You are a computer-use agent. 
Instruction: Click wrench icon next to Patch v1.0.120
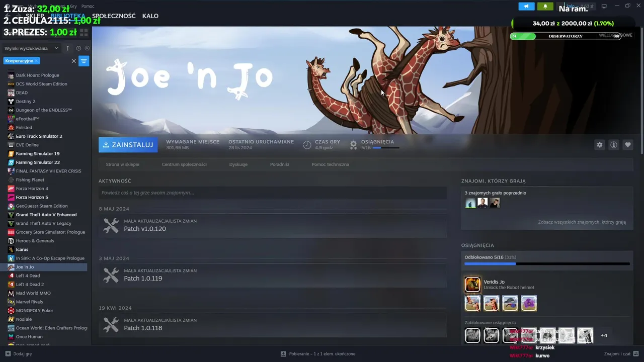[x=111, y=226]
